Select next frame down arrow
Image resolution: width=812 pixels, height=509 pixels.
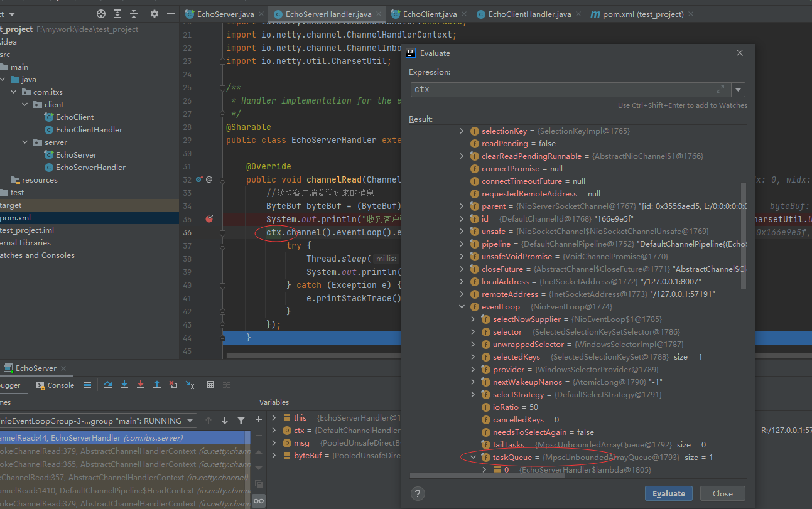(x=225, y=421)
